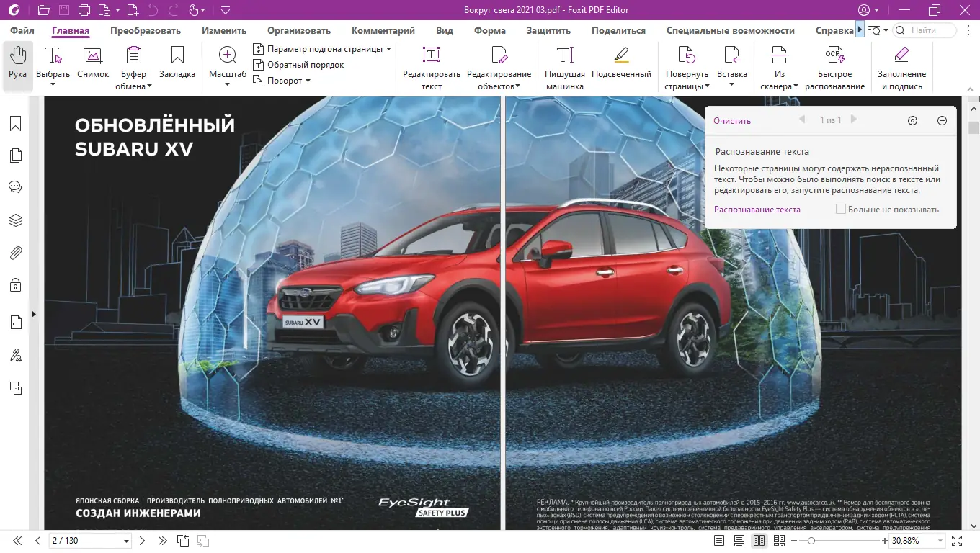Click the Save icon in title bar

[63, 10]
